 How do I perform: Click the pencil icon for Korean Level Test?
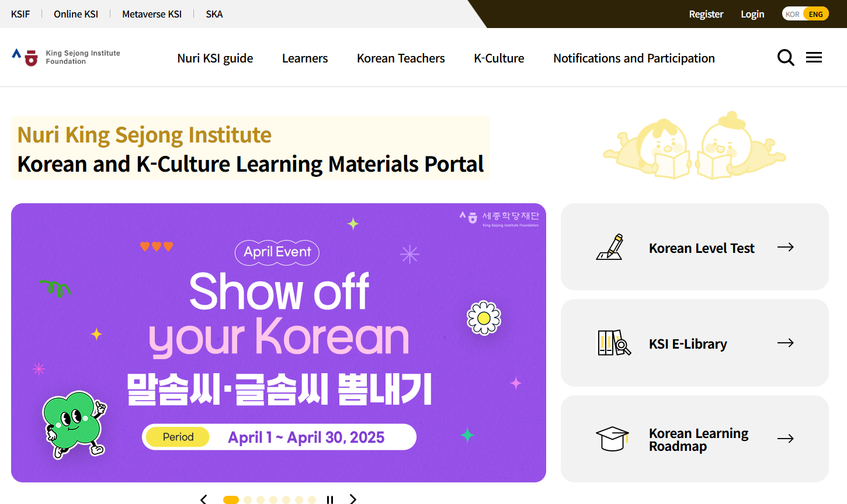coord(610,247)
